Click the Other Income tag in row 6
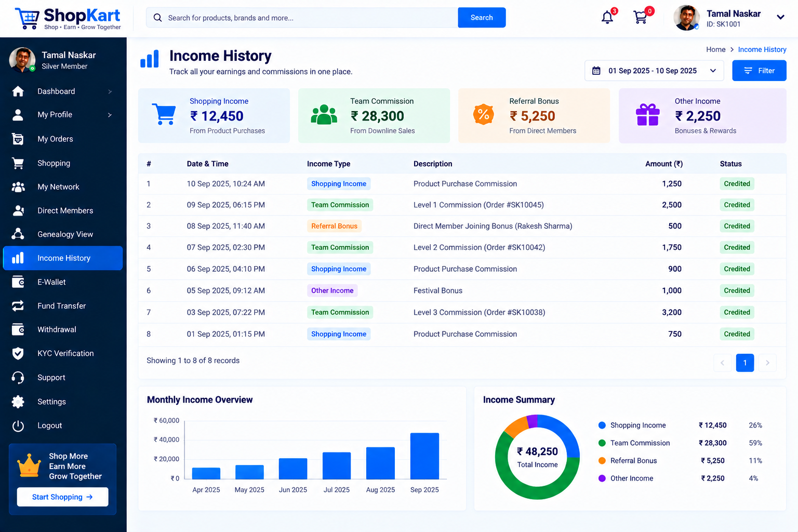The height and width of the screenshot is (532, 798). pos(332,290)
